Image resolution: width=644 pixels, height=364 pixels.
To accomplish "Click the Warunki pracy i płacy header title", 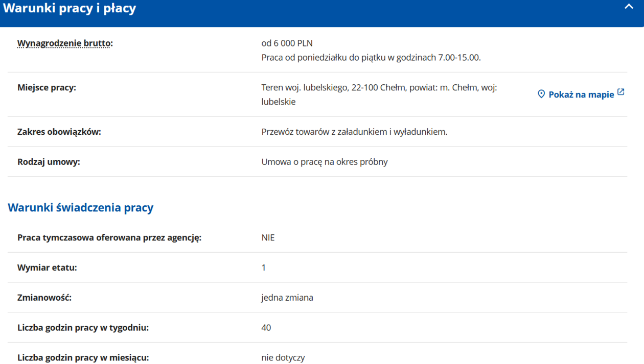I will coord(70,9).
